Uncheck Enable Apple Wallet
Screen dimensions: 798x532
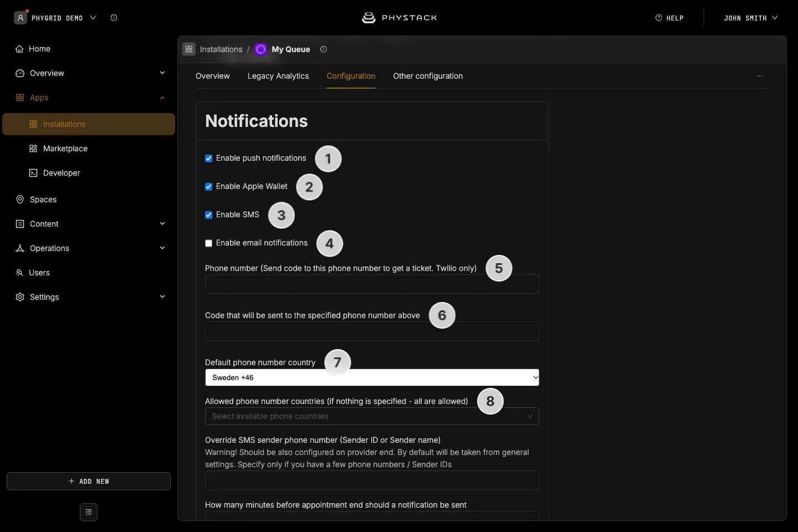click(x=209, y=187)
